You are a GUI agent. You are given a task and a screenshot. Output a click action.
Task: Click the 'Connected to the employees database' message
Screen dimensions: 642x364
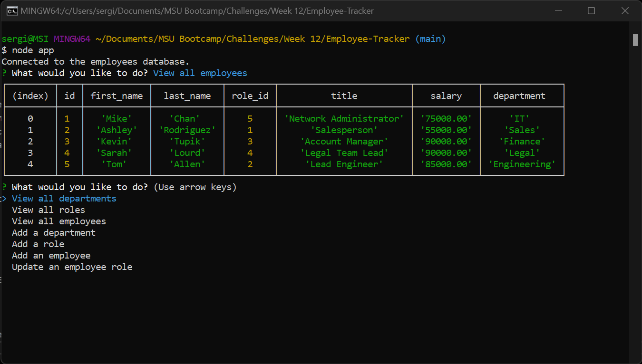pos(95,61)
